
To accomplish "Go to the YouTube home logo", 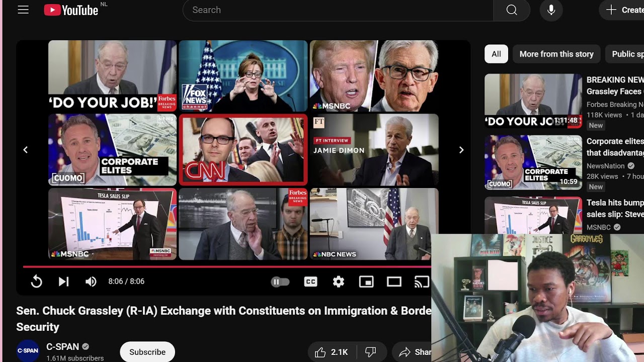I will coord(71,10).
